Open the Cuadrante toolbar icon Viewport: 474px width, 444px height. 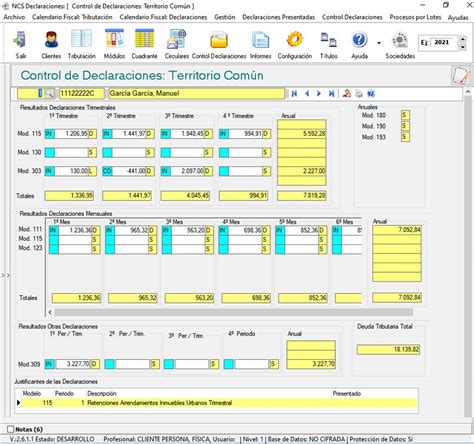[x=144, y=39]
